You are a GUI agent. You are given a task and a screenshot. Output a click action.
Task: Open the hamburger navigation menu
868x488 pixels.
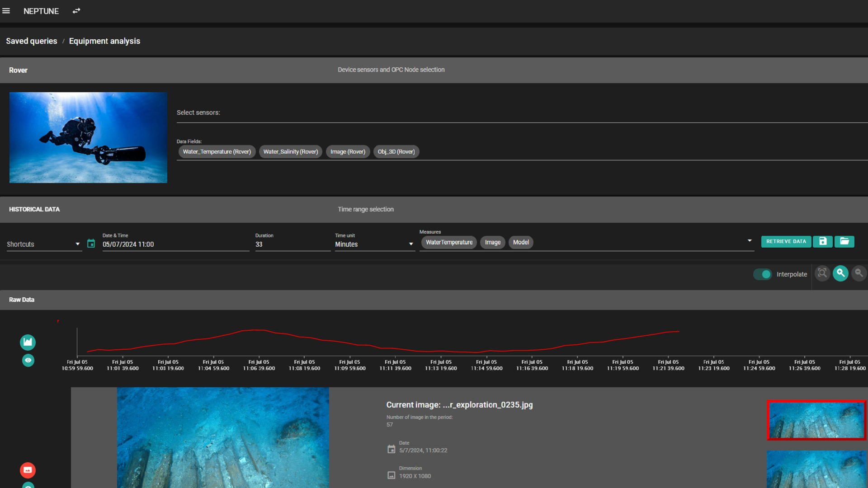click(6, 11)
